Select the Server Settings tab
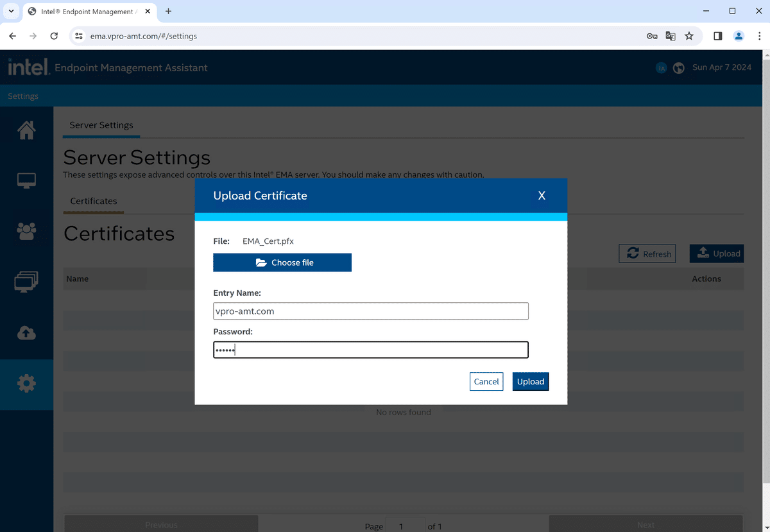Screen dimensions: 770x532 point(101,125)
